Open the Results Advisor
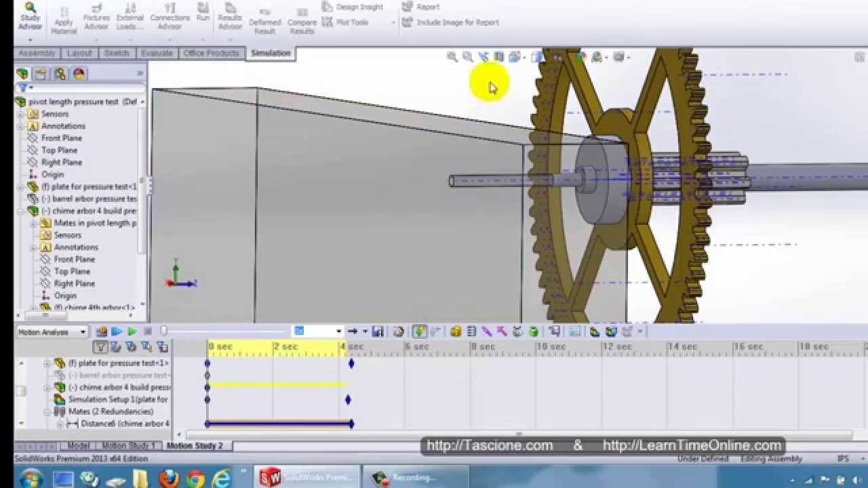Image resolution: width=868 pixels, height=488 pixels. click(230, 18)
